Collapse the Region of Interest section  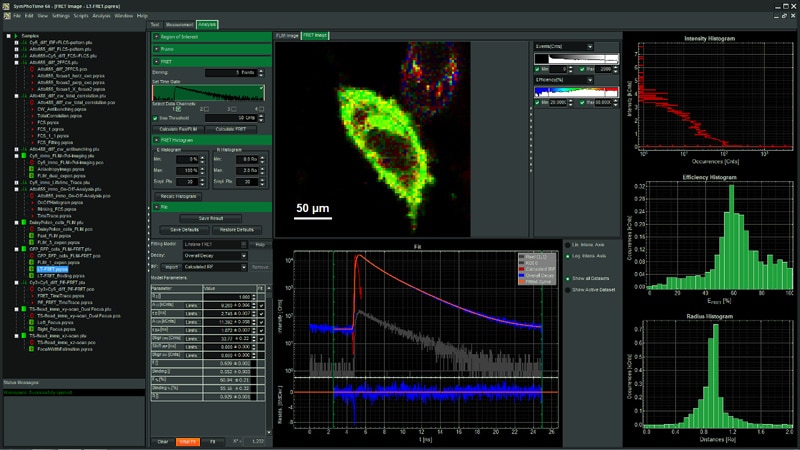[155, 36]
